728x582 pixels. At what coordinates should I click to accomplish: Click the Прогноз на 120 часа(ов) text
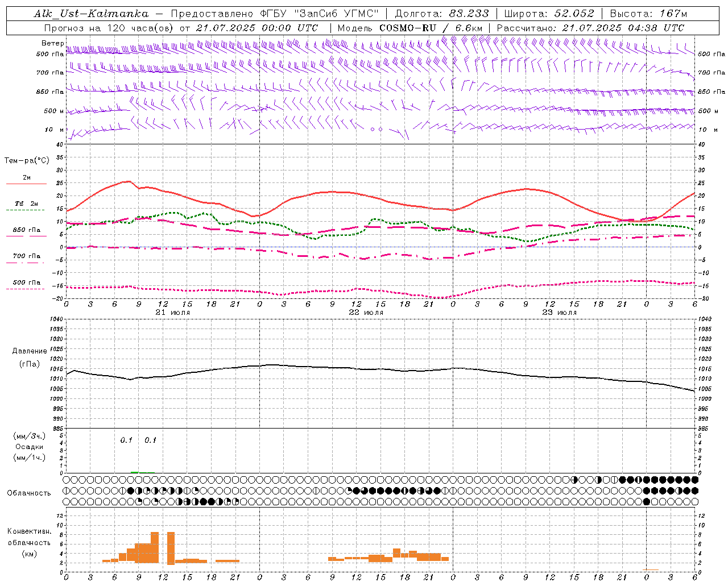coord(110,28)
